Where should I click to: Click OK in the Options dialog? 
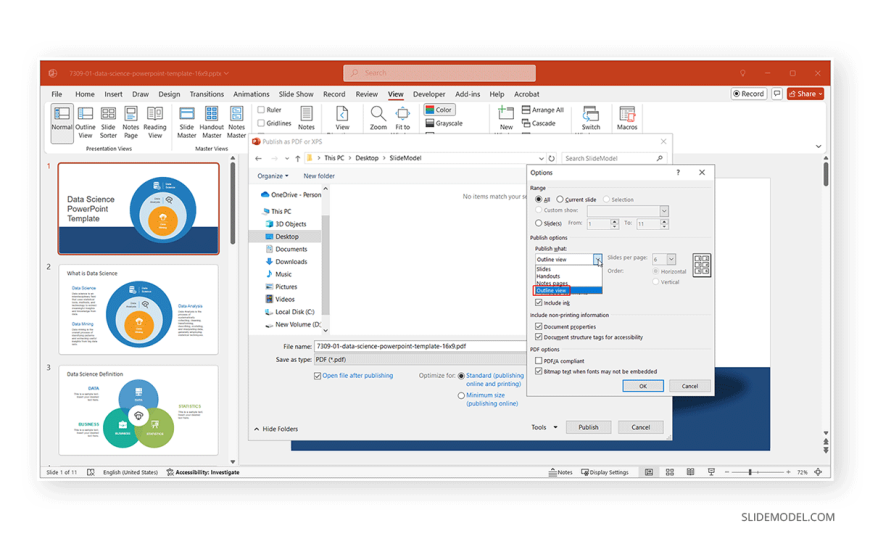(x=643, y=386)
